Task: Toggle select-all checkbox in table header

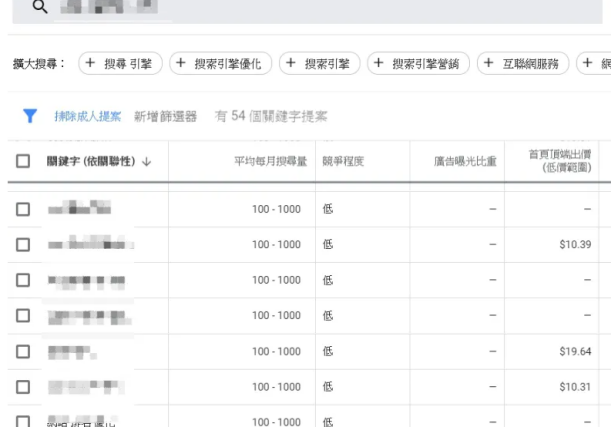Action: [x=23, y=161]
